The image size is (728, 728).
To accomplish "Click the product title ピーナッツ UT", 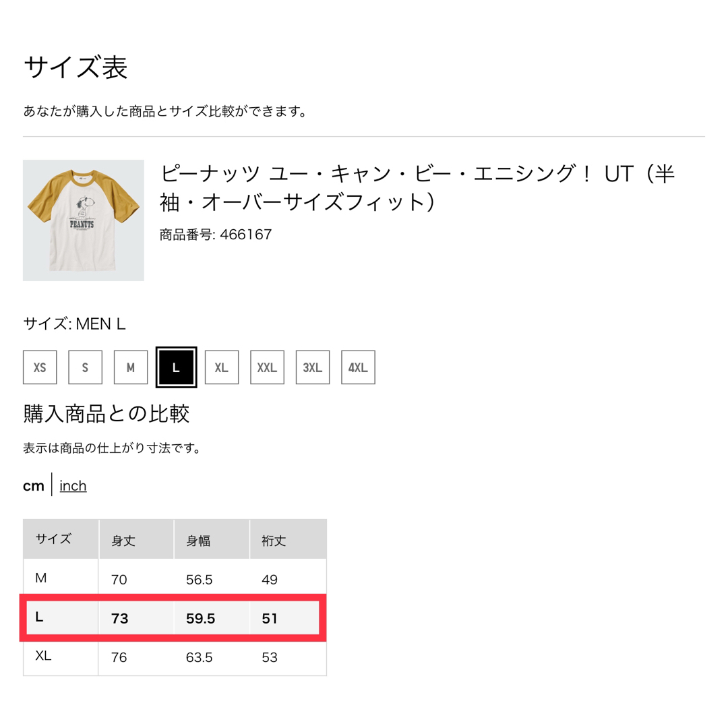I will tap(417, 188).
